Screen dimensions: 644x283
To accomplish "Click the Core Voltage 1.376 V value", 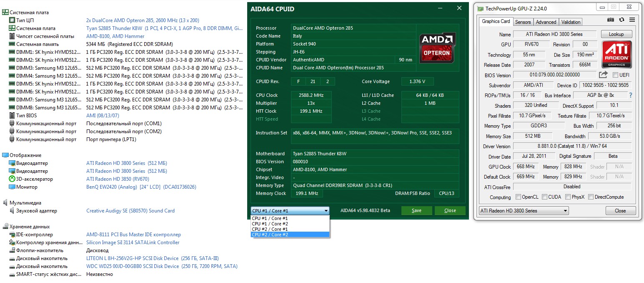I will [x=417, y=81].
